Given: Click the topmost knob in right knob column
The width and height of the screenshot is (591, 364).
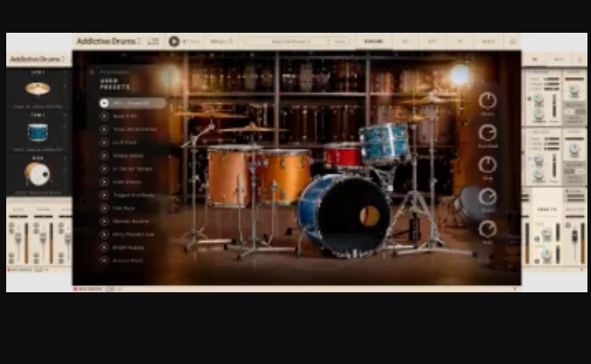Looking at the screenshot, I should pyautogui.click(x=487, y=101).
